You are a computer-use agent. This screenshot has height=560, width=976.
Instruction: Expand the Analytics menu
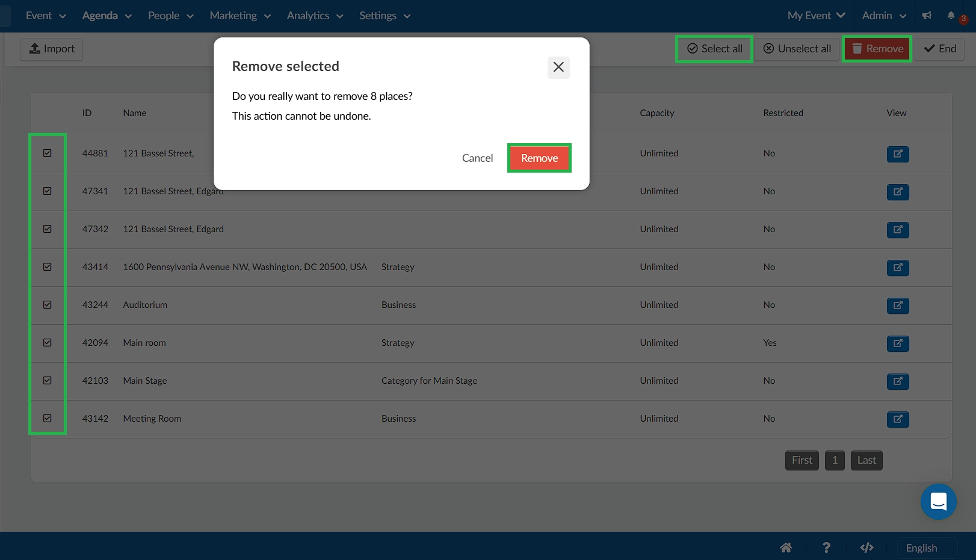[315, 16]
